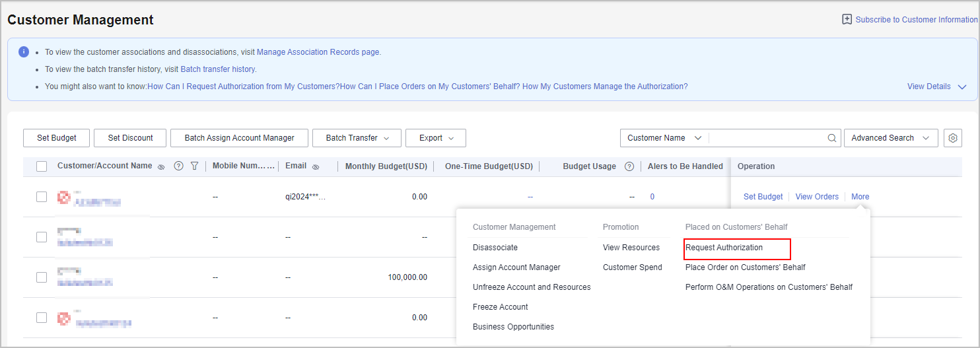This screenshot has height=348, width=980.
Task: Select Freeze Account in the More menu
Action: point(500,307)
